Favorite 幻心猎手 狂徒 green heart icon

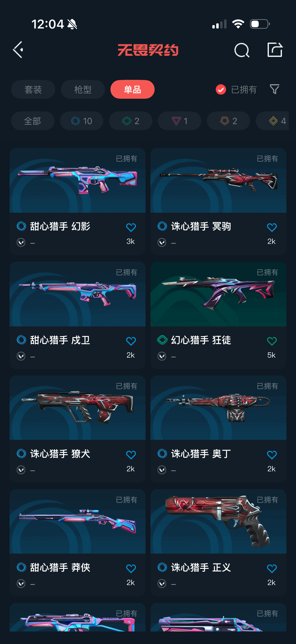(x=272, y=341)
